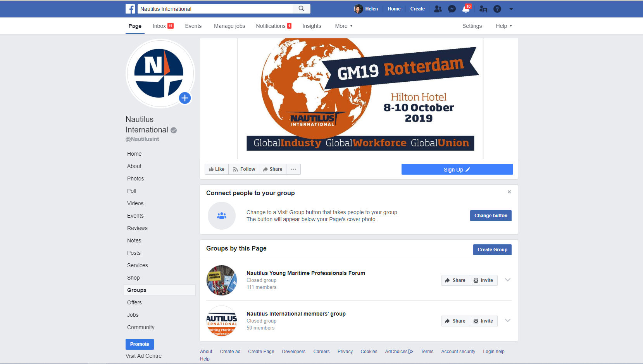Dismiss the Connect people to your group card

509,192
